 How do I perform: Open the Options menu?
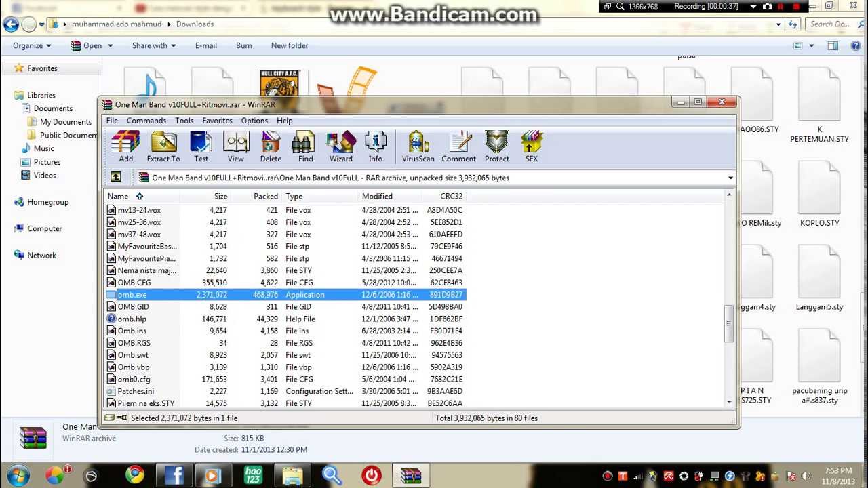pyautogui.click(x=254, y=121)
